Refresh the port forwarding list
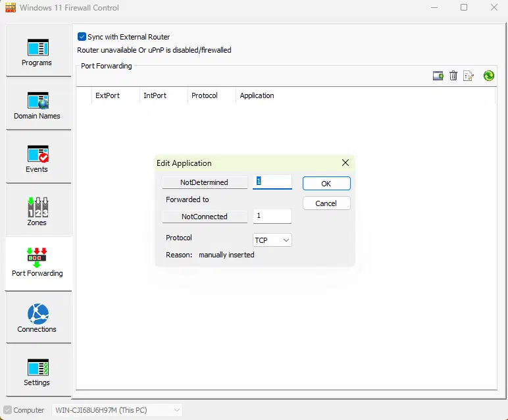Image resolution: width=508 pixels, height=420 pixels. [x=488, y=76]
